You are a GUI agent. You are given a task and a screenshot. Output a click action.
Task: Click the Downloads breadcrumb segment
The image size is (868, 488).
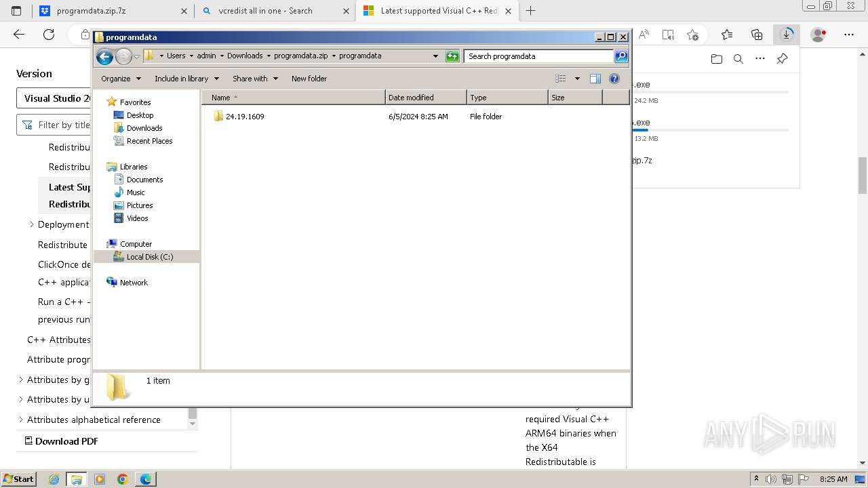coord(245,56)
